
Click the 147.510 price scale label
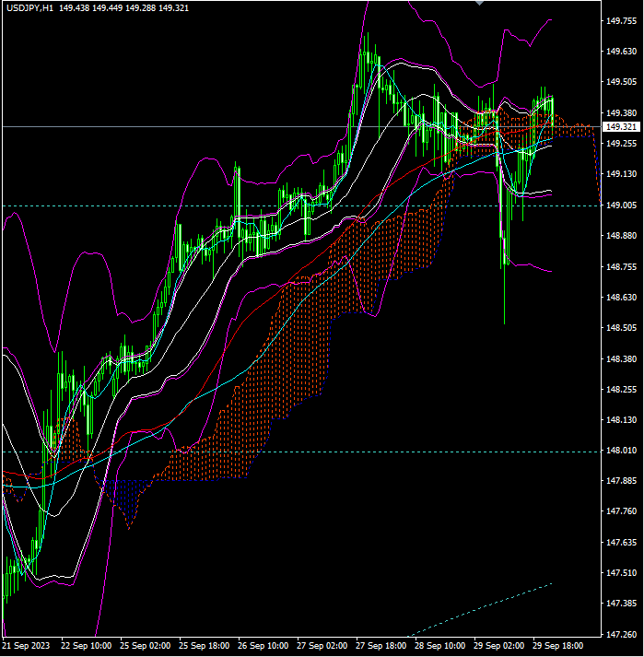click(x=621, y=573)
